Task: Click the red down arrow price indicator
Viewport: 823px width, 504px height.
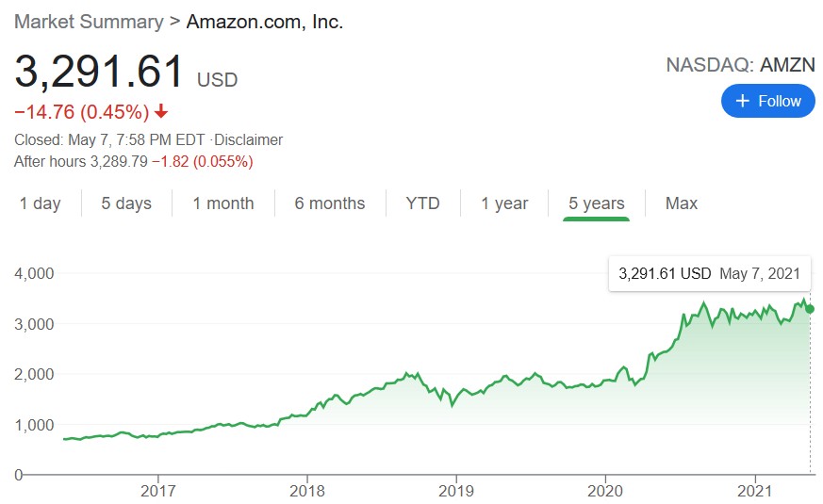Action: point(161,112)
